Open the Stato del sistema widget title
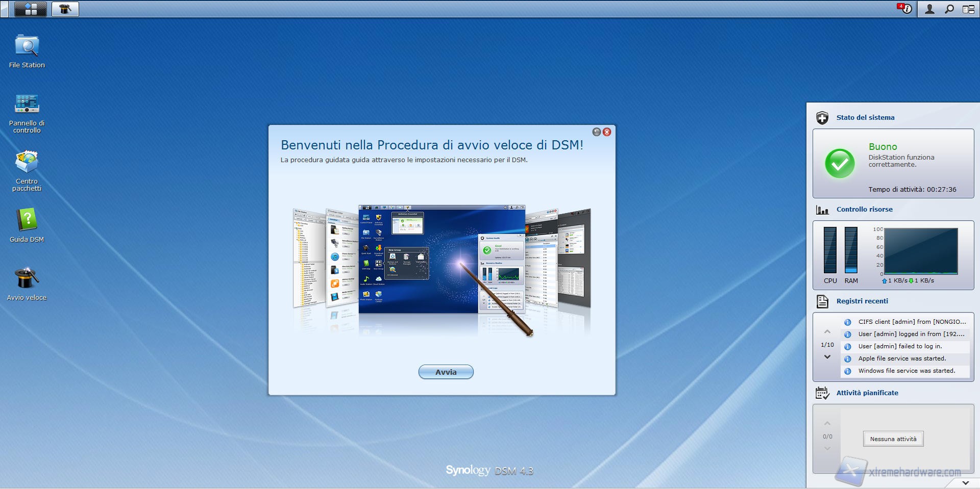980x489 pixels. [x=865, y=118]
